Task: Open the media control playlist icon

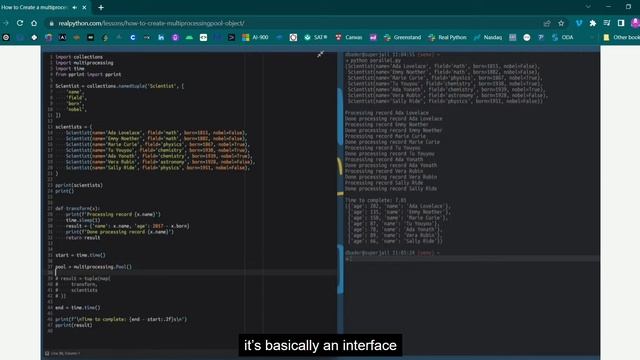Action: point(607,23)
